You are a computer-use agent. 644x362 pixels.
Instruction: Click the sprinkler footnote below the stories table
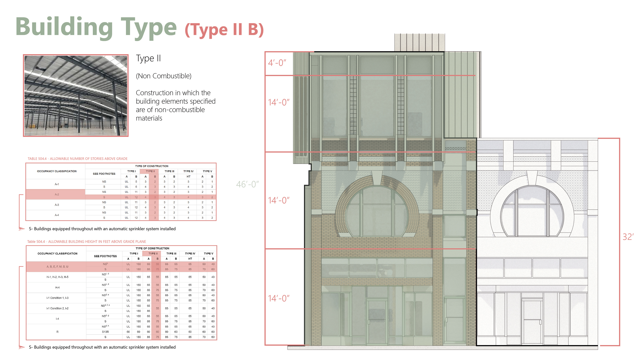coord(102,229)
